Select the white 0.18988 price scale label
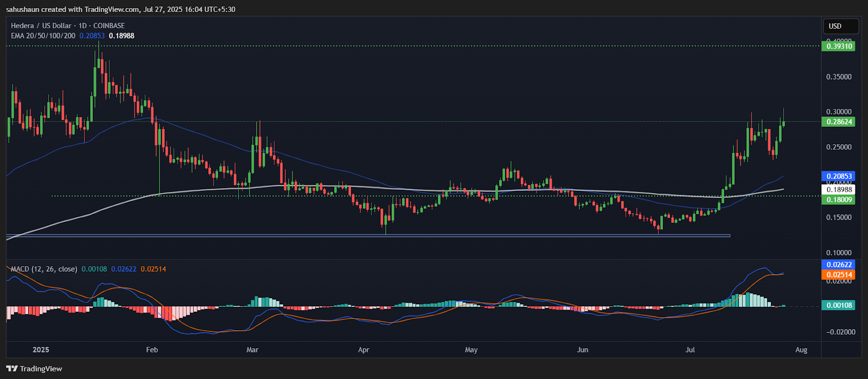Screen dimensions: 868x379 [x=839, y=189]
